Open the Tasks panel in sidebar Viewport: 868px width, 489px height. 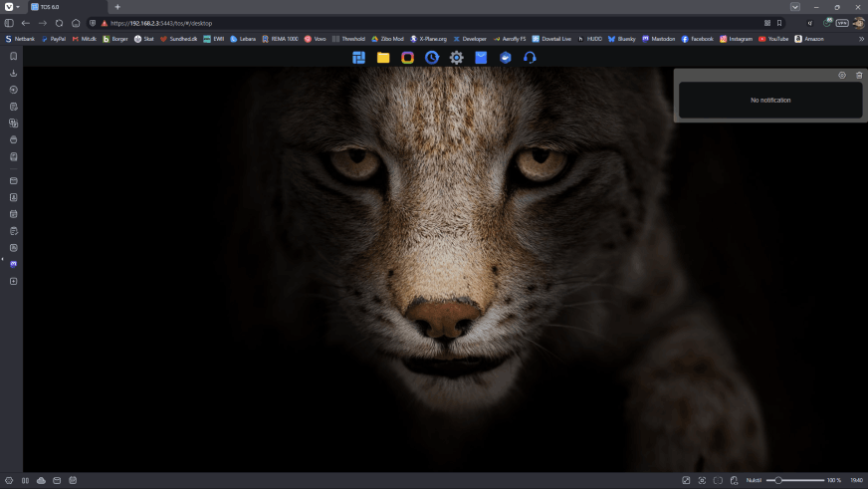(x=13, y=231)
